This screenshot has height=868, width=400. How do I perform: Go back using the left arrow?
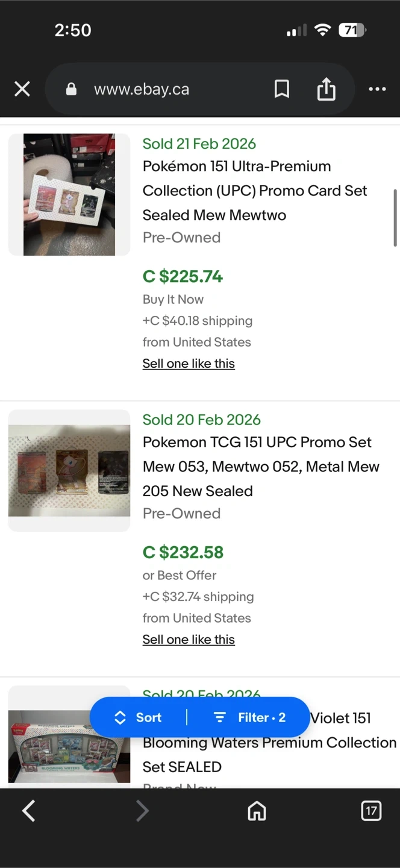coord(28,811)
